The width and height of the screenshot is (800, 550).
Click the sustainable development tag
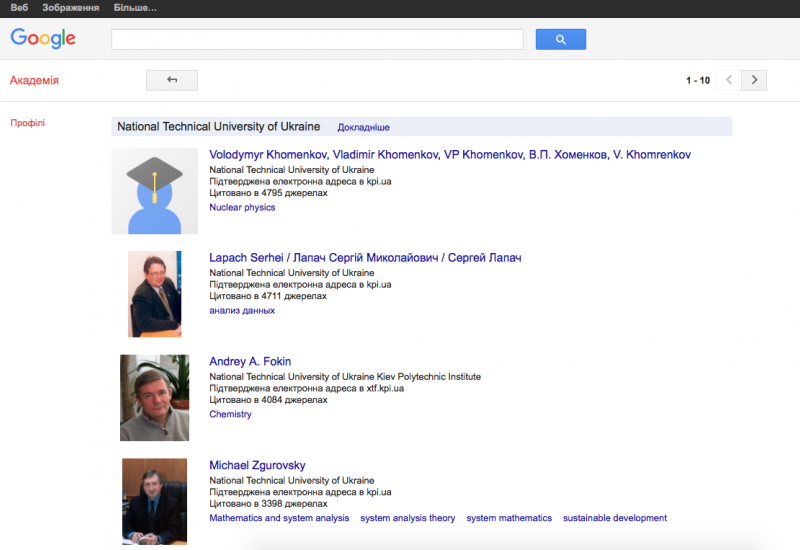pos(615,518)
